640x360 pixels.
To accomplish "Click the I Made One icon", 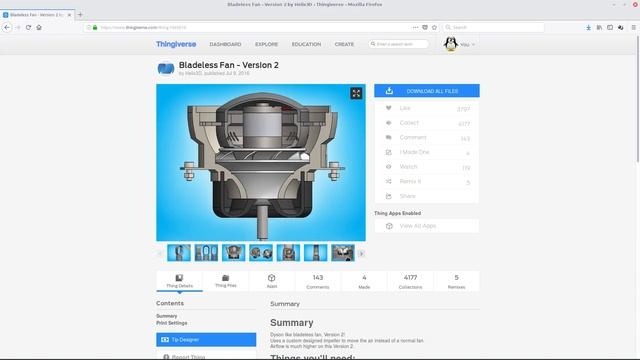I will tap(389, 152).
